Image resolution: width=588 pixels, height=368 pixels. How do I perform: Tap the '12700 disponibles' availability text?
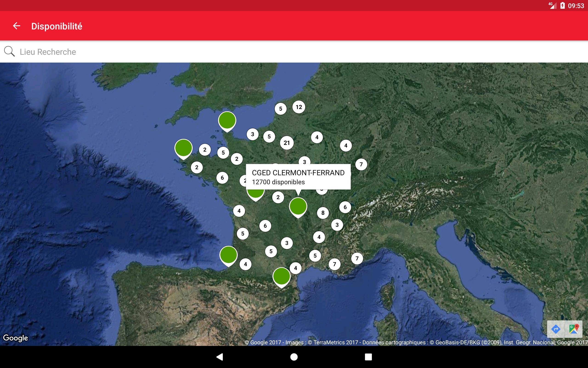[278, 182]
